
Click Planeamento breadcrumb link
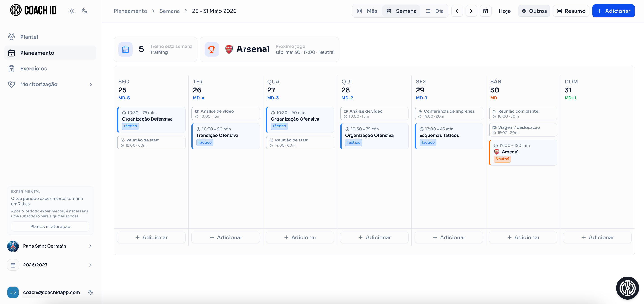tap(130, 11)
